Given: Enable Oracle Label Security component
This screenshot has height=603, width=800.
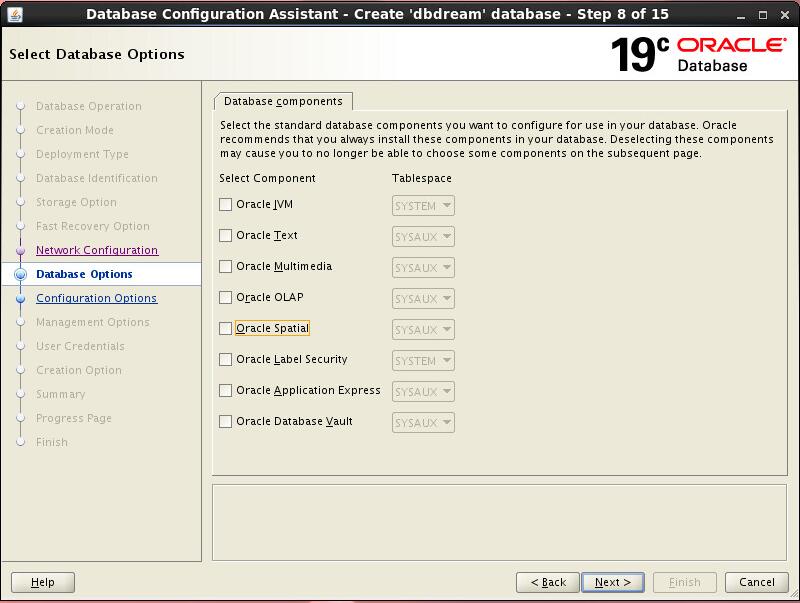Looking at the screenshot, I should click(225, 360).
